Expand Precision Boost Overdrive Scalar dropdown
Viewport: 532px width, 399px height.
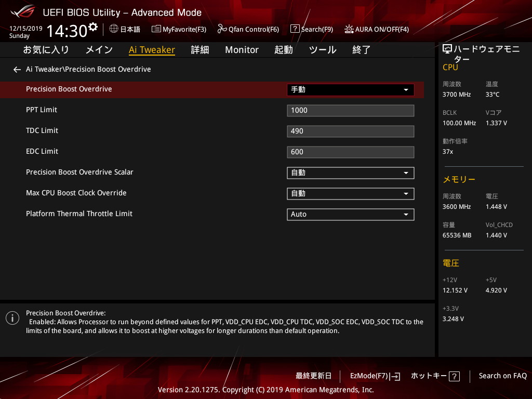[350, 173]
